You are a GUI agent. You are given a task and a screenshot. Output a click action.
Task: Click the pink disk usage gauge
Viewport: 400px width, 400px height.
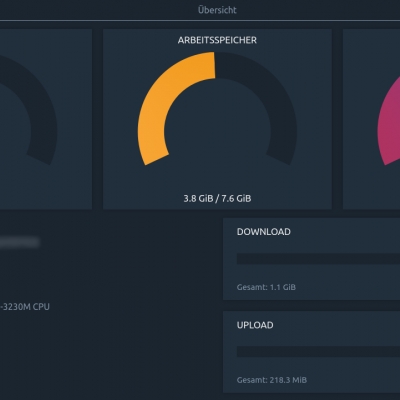[x=388, y=120]
